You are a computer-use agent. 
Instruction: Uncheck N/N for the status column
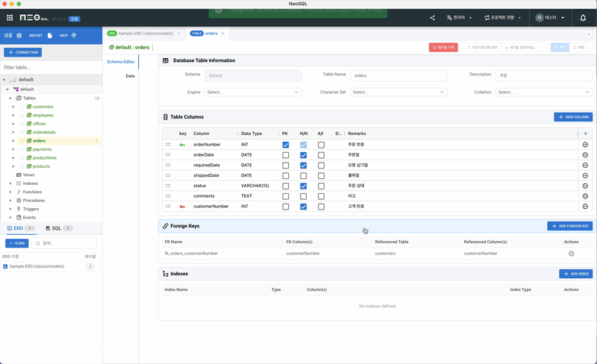click(303, 186)
